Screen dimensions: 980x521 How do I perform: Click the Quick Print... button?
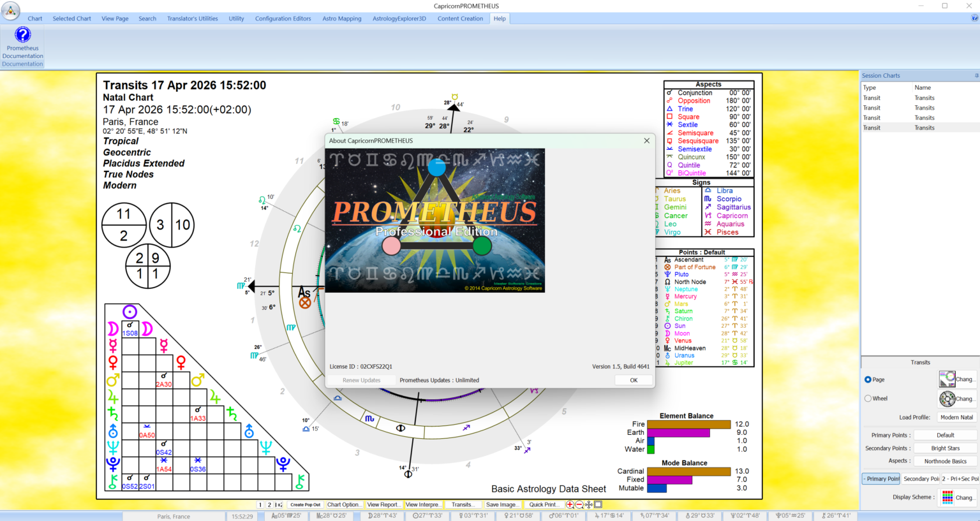click(x=544, y=504)
